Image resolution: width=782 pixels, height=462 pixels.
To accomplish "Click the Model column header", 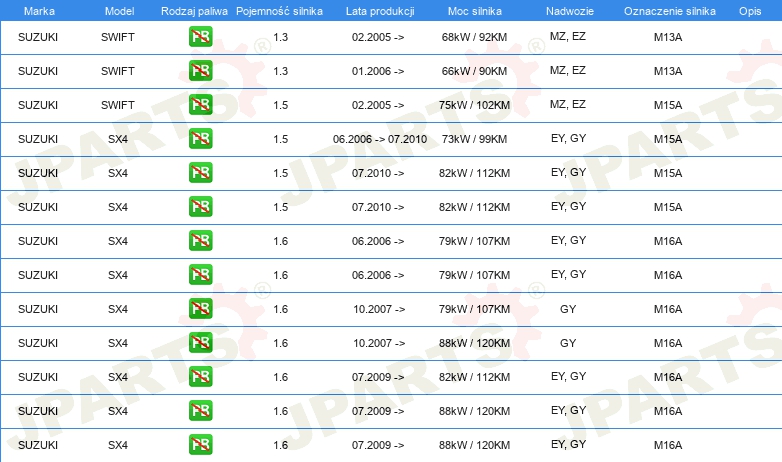I will coord(119,11).
